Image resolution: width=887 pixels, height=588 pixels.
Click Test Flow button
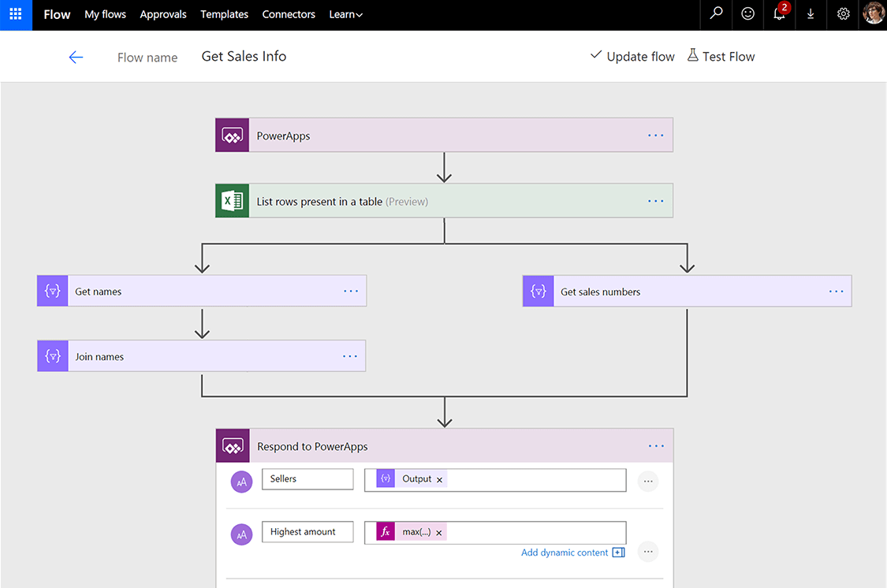[721, 57]
